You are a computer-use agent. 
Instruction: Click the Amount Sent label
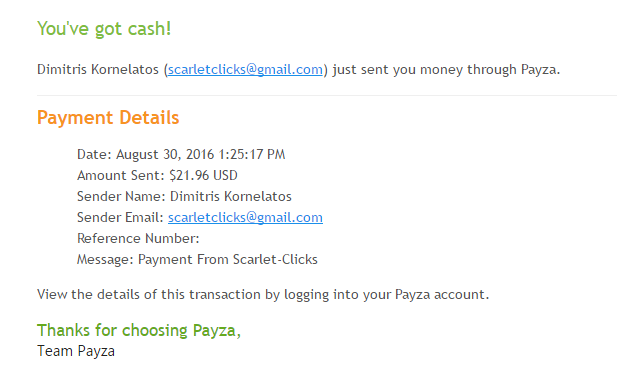point(121,175)
